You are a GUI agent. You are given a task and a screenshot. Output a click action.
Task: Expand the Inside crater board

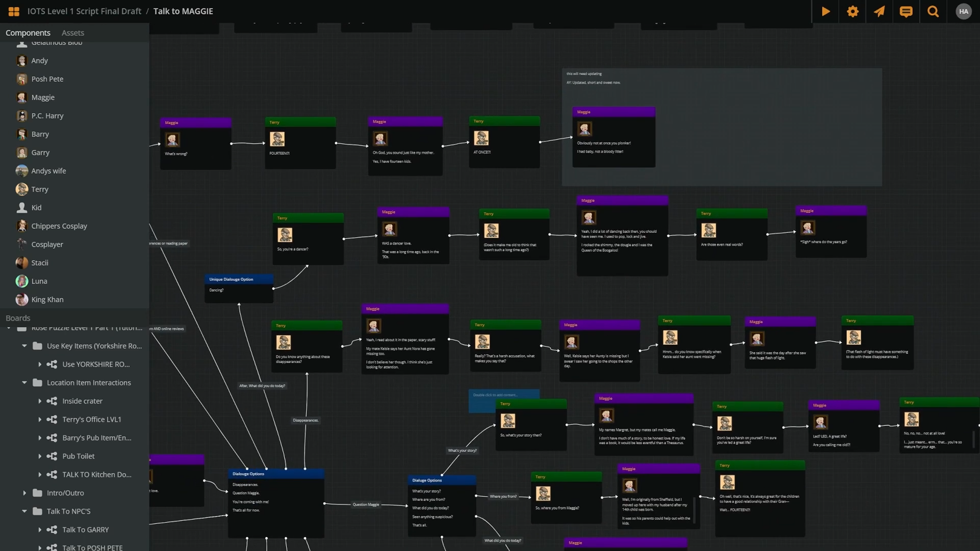pyautogui.click(x=40, y=401)
